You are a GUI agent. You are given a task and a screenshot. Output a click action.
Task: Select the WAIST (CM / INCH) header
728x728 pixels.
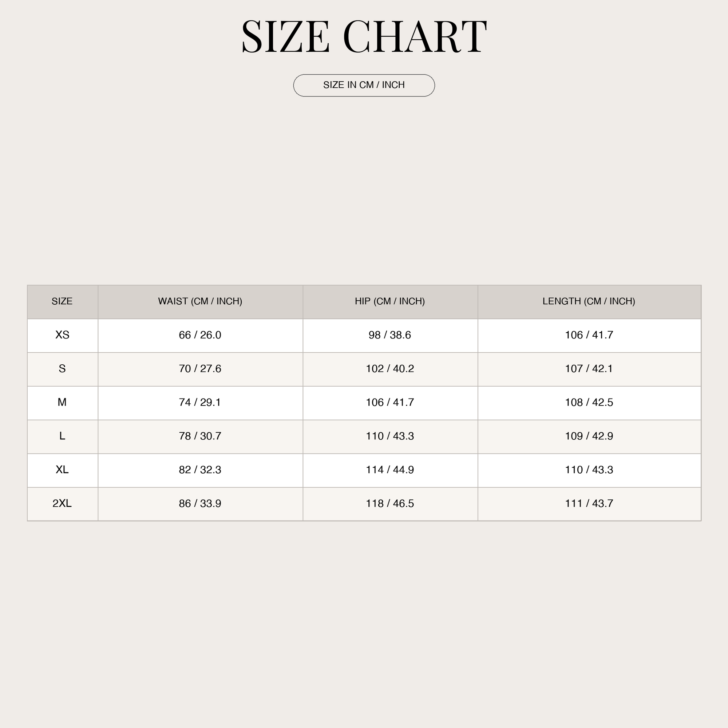pyautogui.click(x=200, y=301)
